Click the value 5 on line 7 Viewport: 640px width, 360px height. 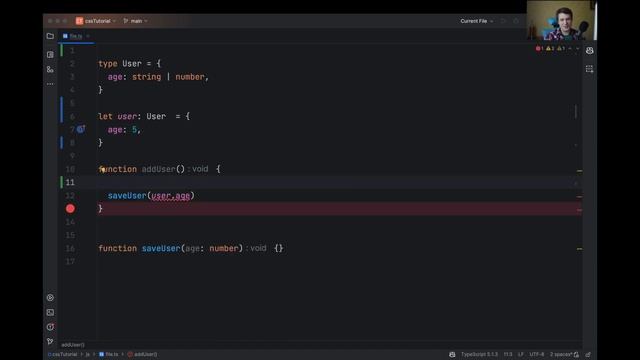134,130
